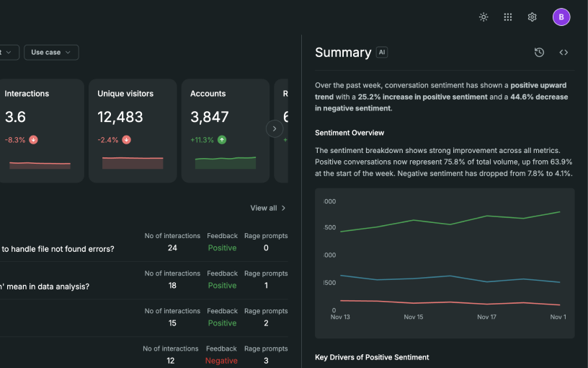
Task: Select the data analysis question row
Action: tap(144, 280)
